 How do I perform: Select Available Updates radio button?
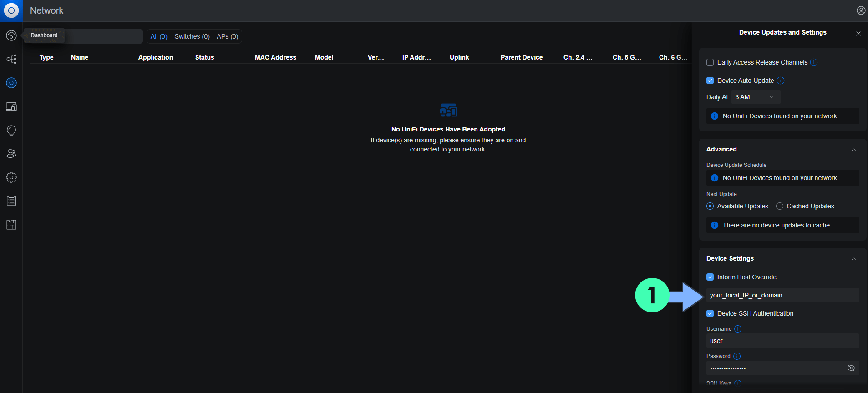[710, 206]
